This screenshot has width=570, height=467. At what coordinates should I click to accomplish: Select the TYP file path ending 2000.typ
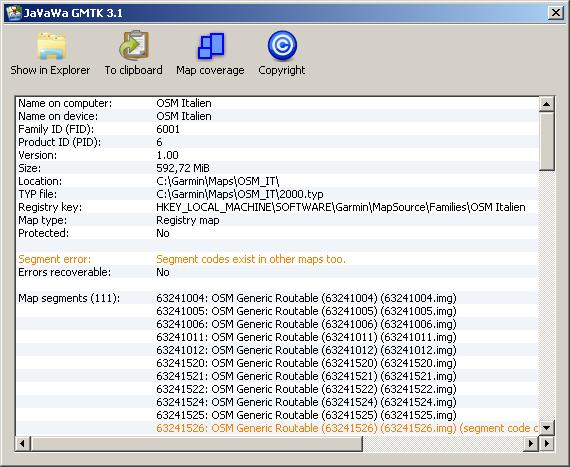click(x=240, y=194)
